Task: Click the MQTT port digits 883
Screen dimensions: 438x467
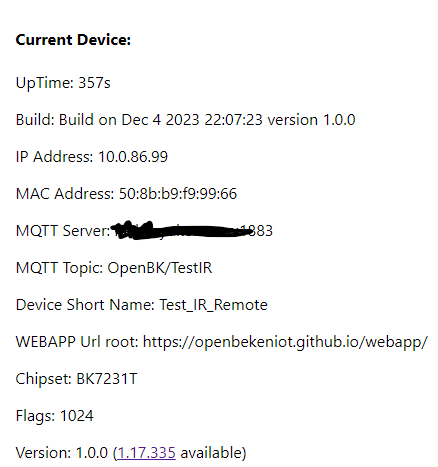Action: [x=262, y=231]
